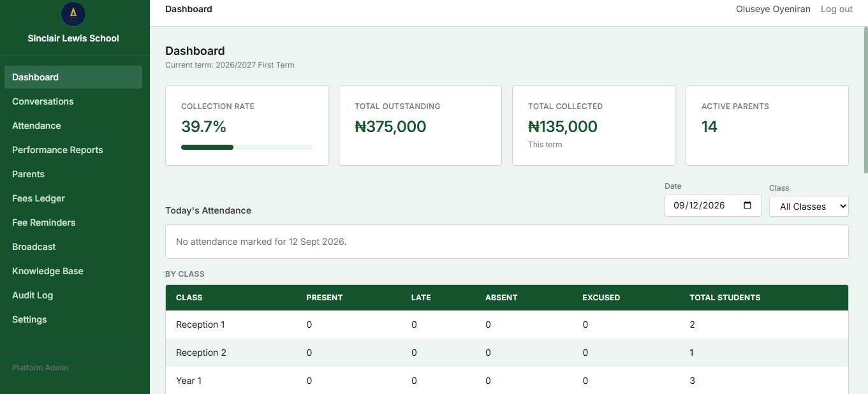
Task: Click the Active Parents card
Action: point(767,126)
